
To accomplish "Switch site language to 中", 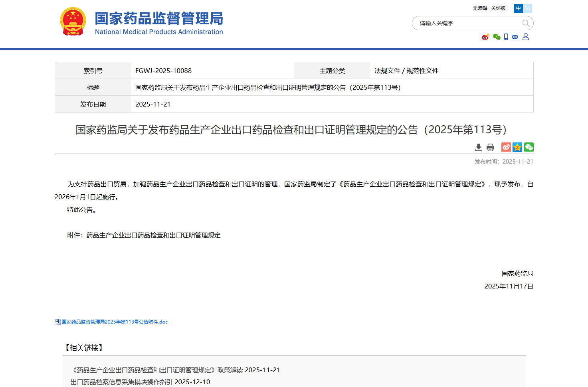I will 518,8.
